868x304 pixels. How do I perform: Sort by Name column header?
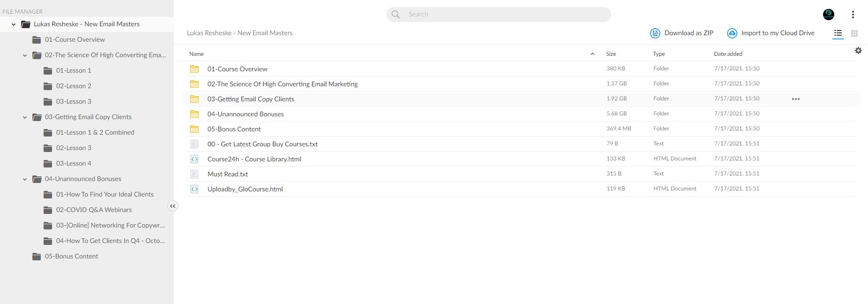(197, 54)
